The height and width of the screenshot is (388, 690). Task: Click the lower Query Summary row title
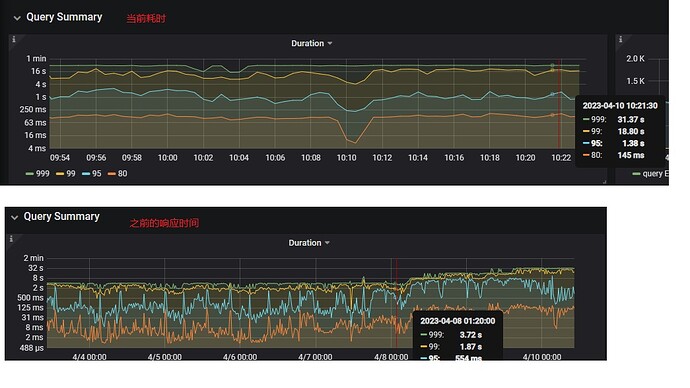pos(62,216)
